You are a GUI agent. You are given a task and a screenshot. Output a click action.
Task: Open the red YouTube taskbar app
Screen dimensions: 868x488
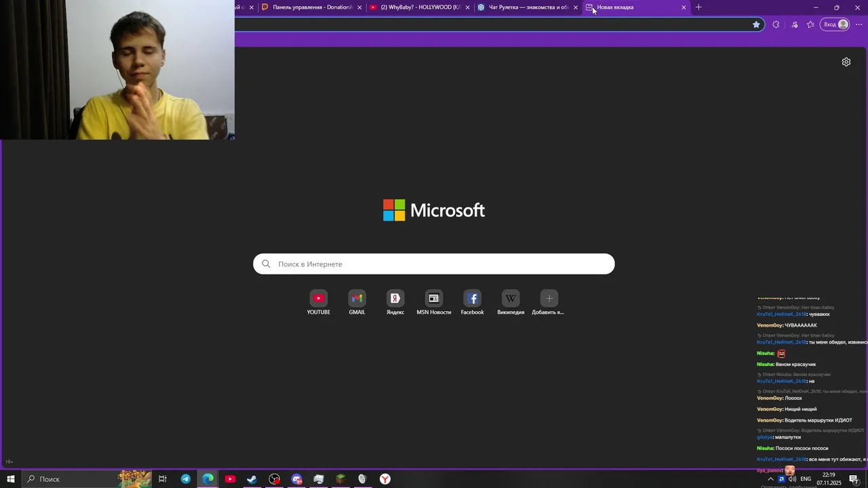point(230,479)
